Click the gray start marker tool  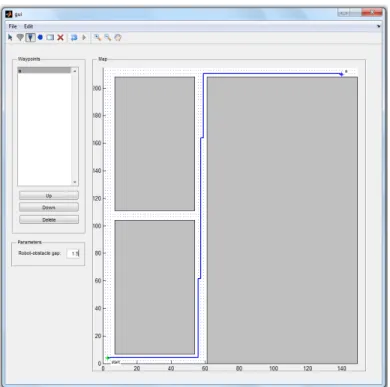(x=20, y=37)
